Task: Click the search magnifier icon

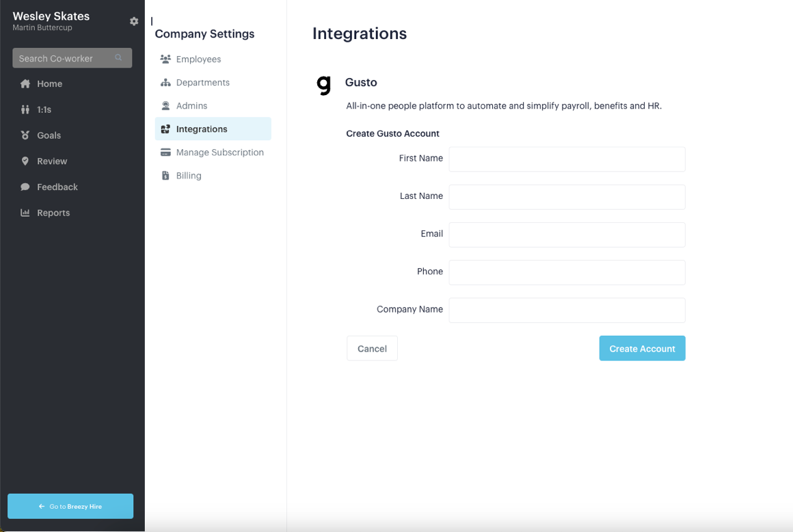Action: pyautogui.click(x=118, y=57)
